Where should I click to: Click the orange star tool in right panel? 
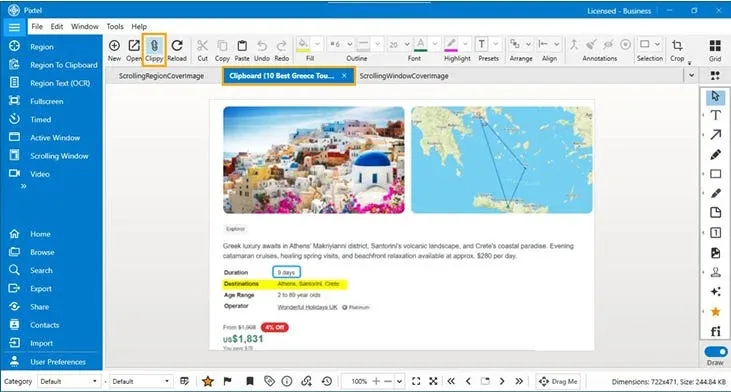tap(715, 311)
